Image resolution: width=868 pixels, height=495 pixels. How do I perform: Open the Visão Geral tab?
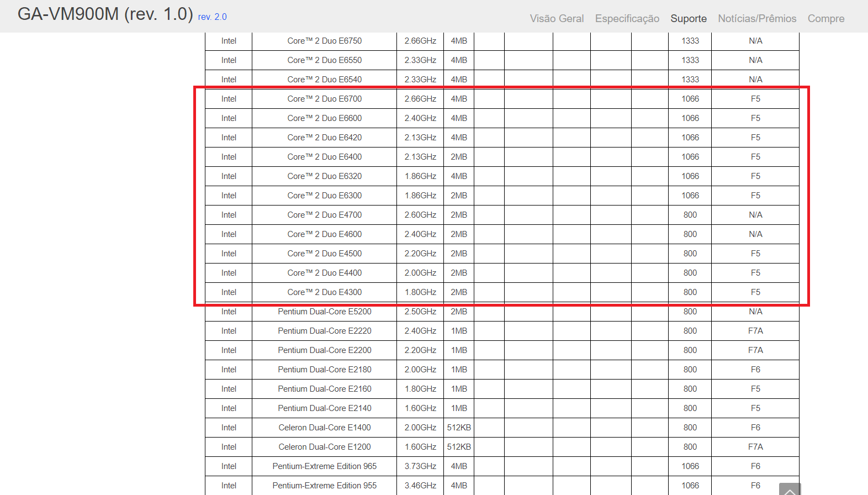(557, 19)
